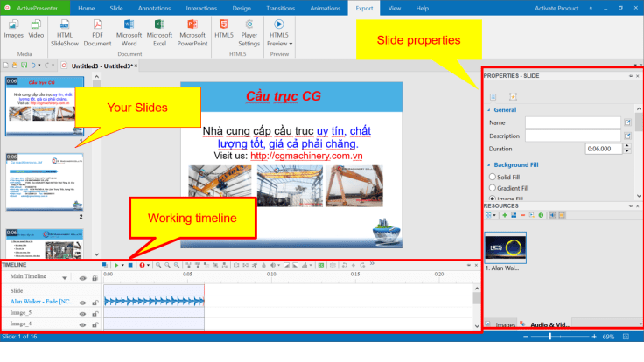Select slide 2 thumbnail

tap(45, 182)
